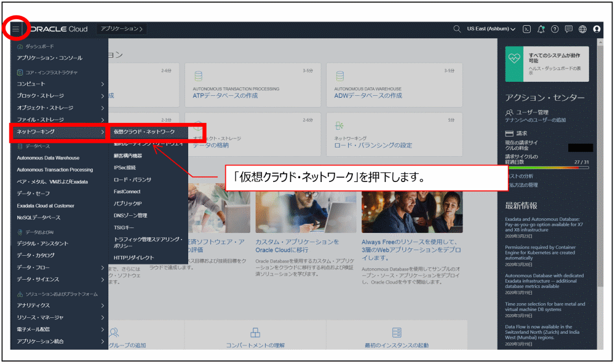Screen dimensions: 615x364
Task: Select TSIGキー in submenu
Action: (124, 228)
